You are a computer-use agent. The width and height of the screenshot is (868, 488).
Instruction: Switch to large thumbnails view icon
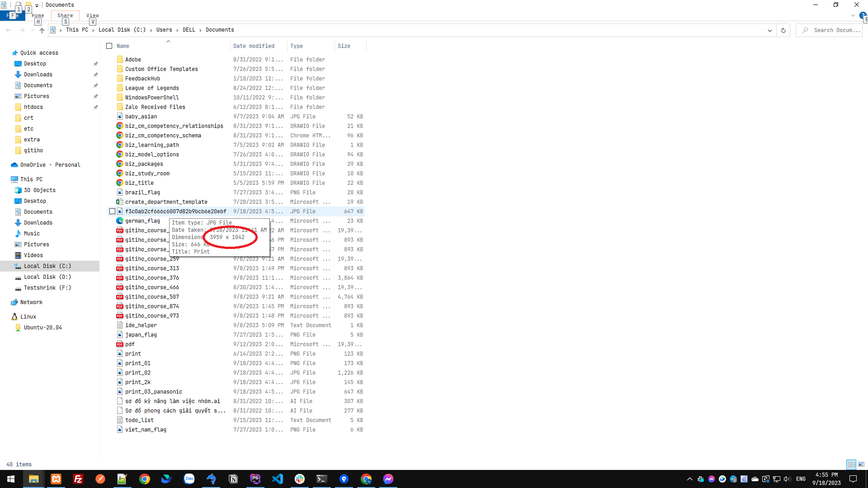pos(861,464)
